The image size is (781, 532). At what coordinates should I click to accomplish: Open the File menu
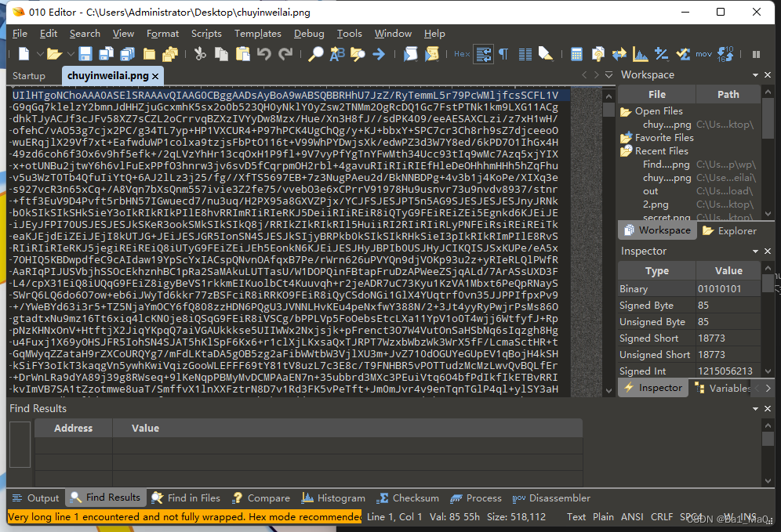click(20, 34)
